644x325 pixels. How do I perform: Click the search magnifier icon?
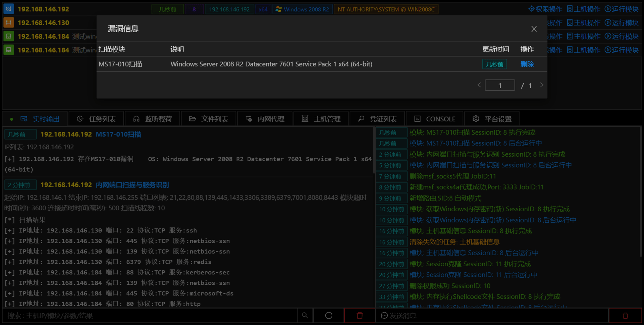click(305, 316)
